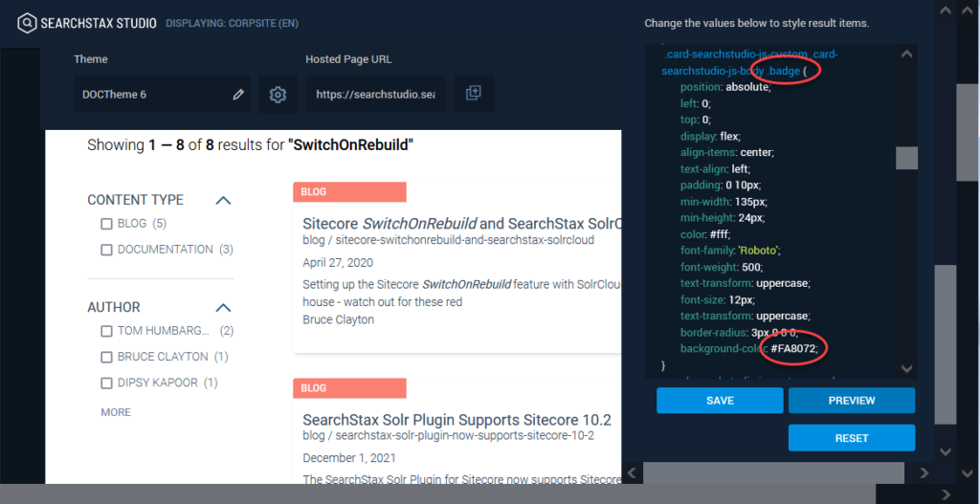Select the DIPSY KAPOOR author checkbox
The image size is (980, 504).
(x=107, y=383)
